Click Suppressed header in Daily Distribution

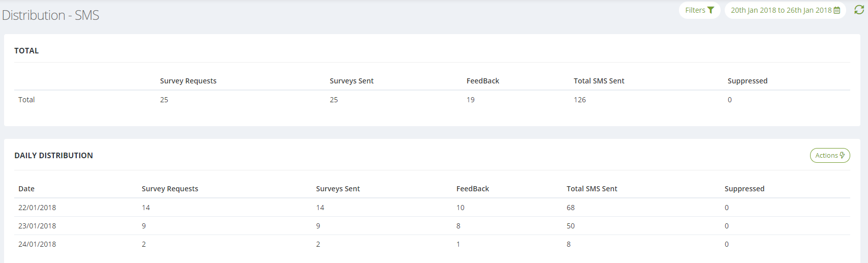coord(745,189)
